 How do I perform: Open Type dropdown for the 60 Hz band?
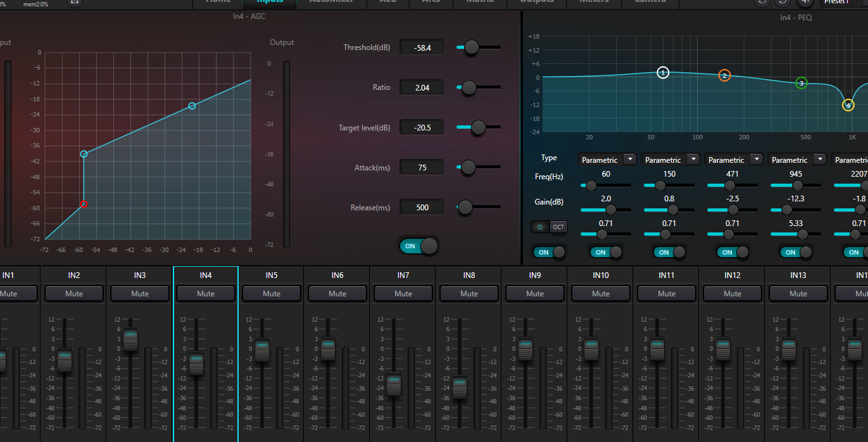630,160
